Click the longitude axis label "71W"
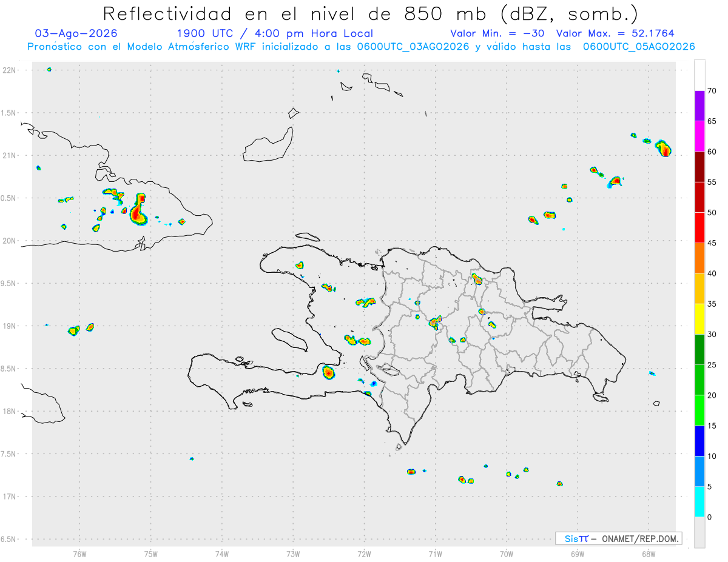 pyautogui.click(x=435, y=554)
